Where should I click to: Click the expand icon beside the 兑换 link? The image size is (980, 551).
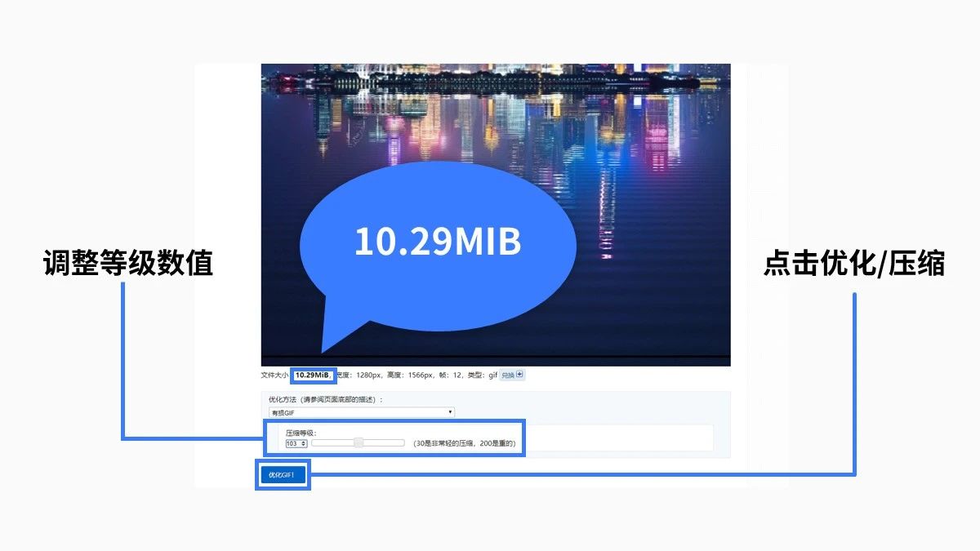point(519,375)
